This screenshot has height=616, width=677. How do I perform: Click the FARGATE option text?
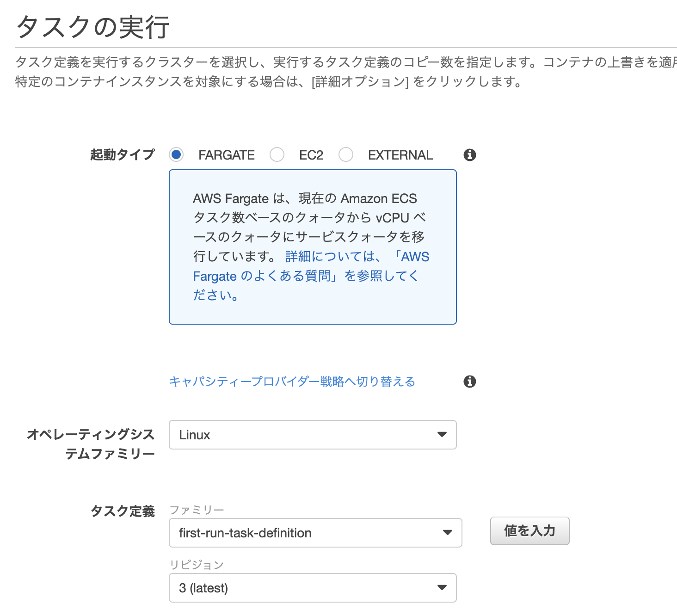point(227,155)
